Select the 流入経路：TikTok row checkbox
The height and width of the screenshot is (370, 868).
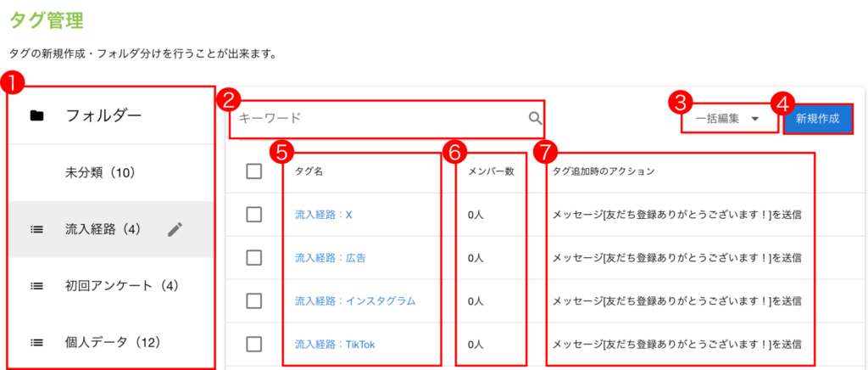click(253, 344)
